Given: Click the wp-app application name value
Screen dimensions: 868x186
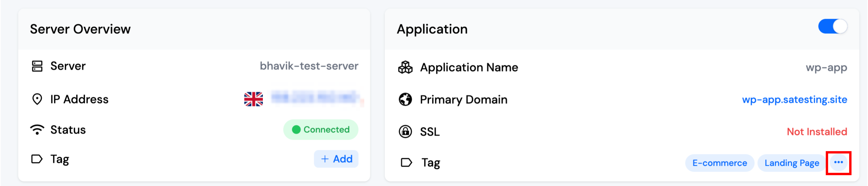Looking at the screenshot, I should (826, 67).
